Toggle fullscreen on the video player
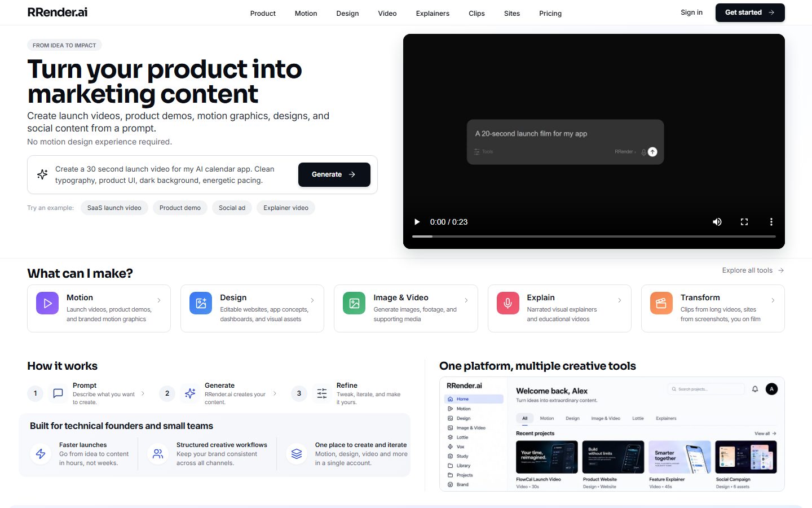The height and width of the screenshot is (508, 812). point(744,222)
